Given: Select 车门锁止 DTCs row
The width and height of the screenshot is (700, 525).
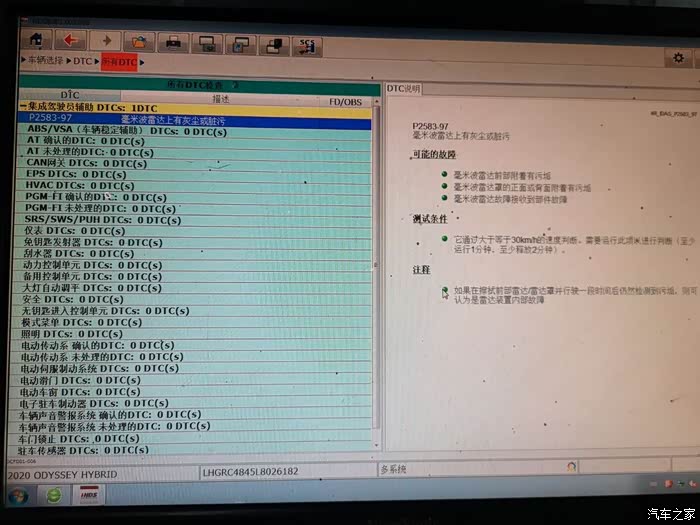Looking at the screenshot, I should tap(188, 439).
